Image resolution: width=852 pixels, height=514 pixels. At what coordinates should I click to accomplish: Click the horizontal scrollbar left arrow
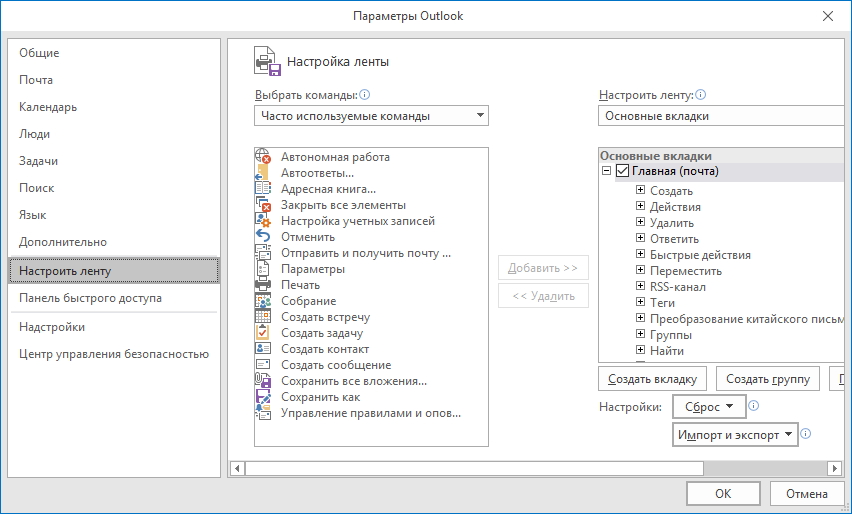(x=237, y=468)
